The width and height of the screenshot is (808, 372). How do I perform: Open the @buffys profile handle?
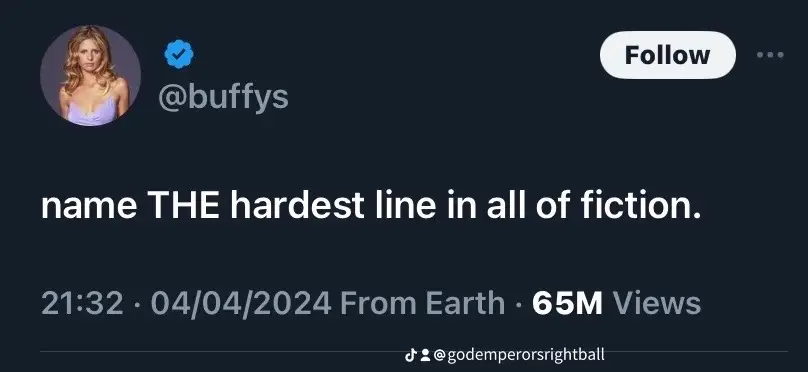[x=223, y=97]
